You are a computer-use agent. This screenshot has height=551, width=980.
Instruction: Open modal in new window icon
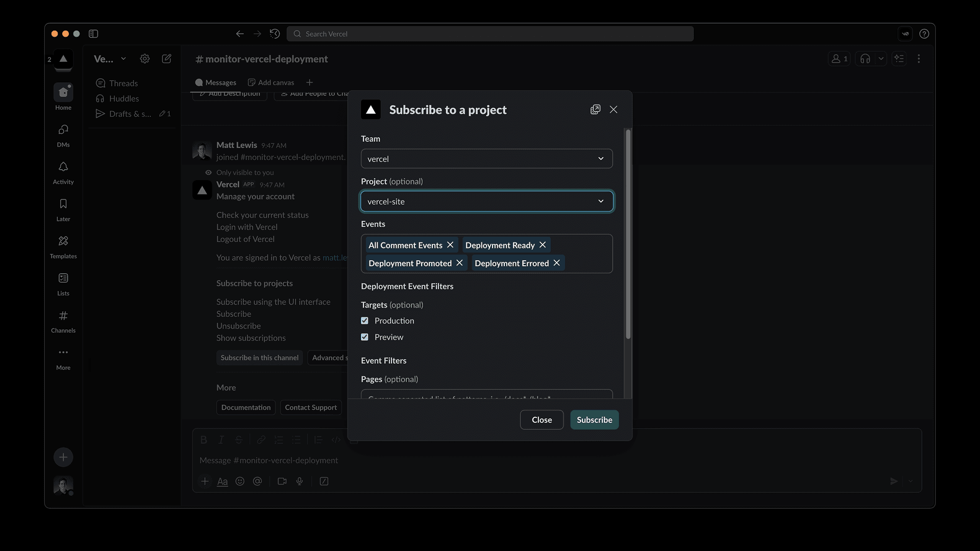pyautogui.click(x=595, y=110)
